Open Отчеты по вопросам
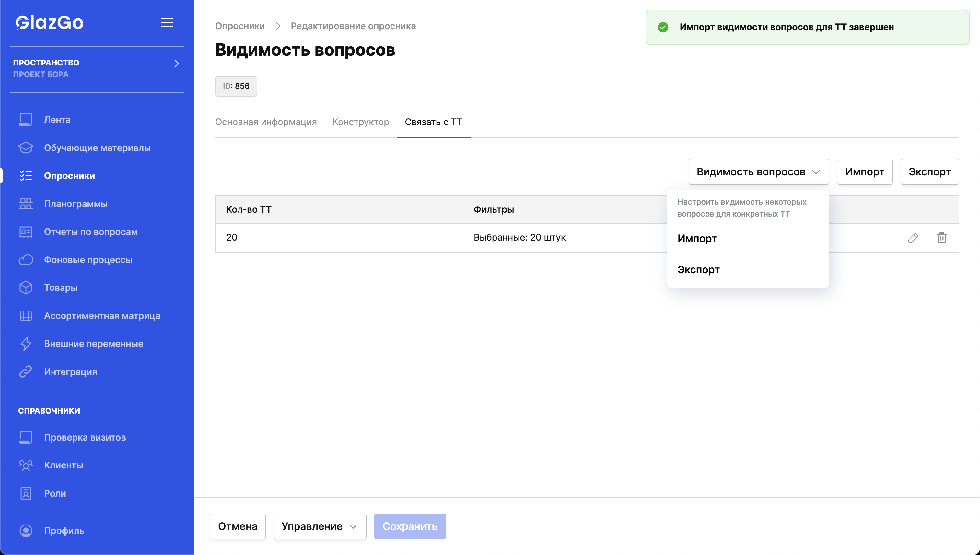The image size is (980, 555). [x=91, y=232]
